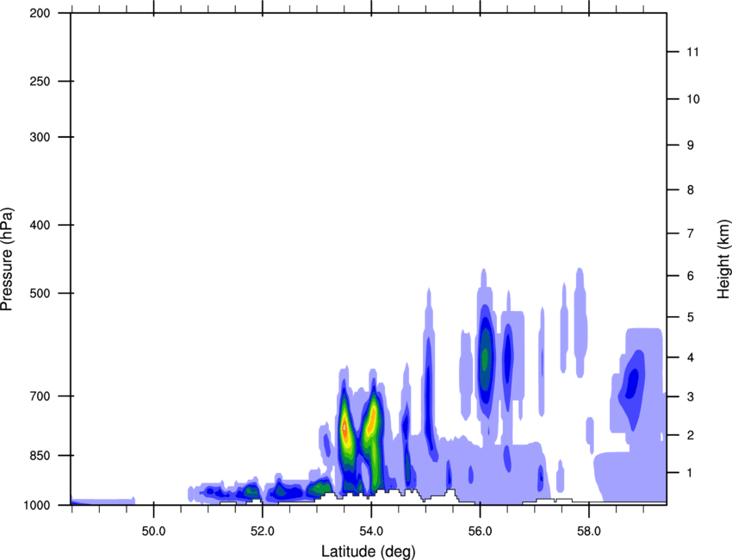732x560 pixels.
Task: Click the "Pressure (hPa)" axis title
Action: click(x=7, y=259)
